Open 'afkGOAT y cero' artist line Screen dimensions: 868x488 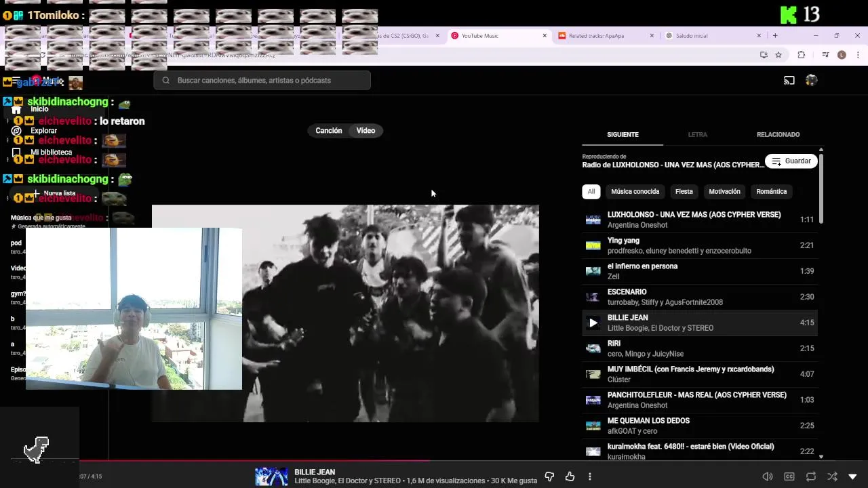click(x=633, y=431)
